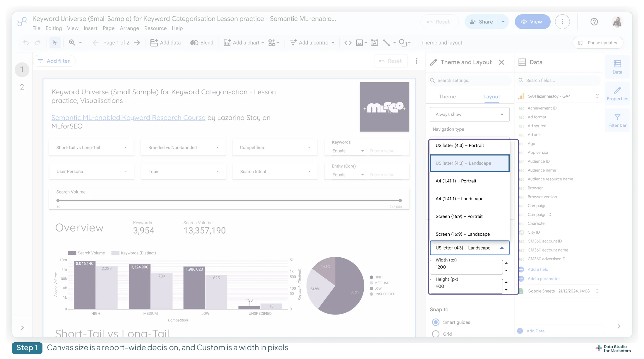This screenshot has height=359, width=644.
Task: Click Add filter button
Action: 54,61
